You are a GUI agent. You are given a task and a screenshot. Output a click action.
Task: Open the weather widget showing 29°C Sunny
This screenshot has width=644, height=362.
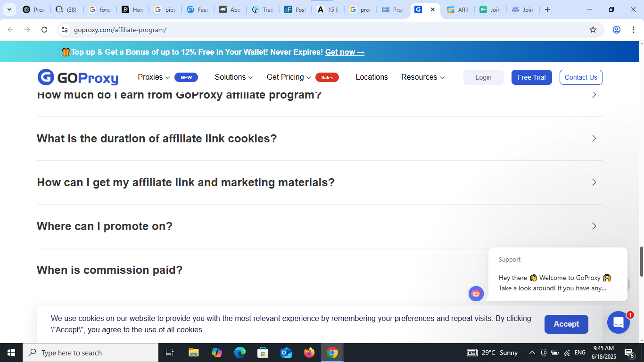(x=492, y=353)
